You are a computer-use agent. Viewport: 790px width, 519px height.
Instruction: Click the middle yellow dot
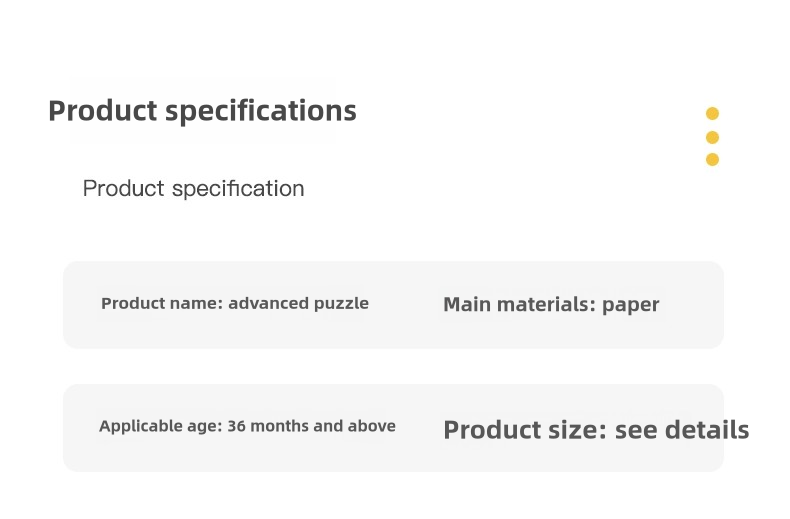point(712,137)
